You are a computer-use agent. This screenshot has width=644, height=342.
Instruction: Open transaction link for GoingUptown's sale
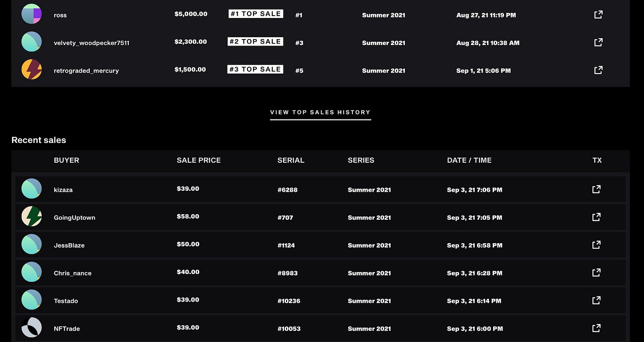tap(596, 217)
